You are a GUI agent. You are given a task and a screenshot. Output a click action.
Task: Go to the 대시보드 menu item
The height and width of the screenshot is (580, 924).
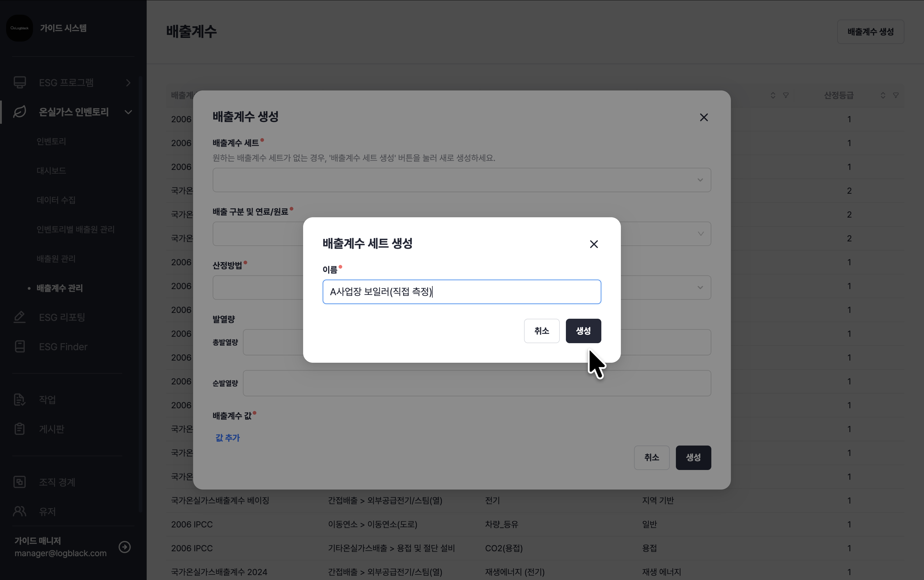tap(51, 171)
